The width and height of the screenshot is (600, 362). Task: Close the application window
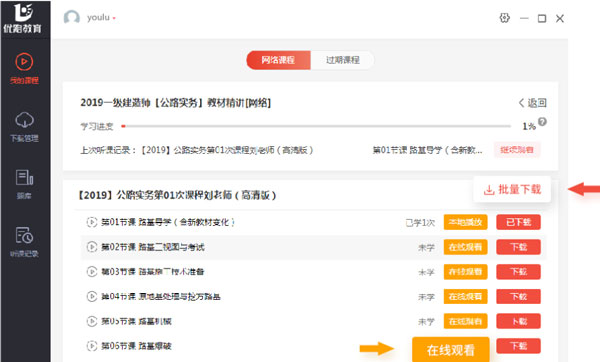(560, 18)
